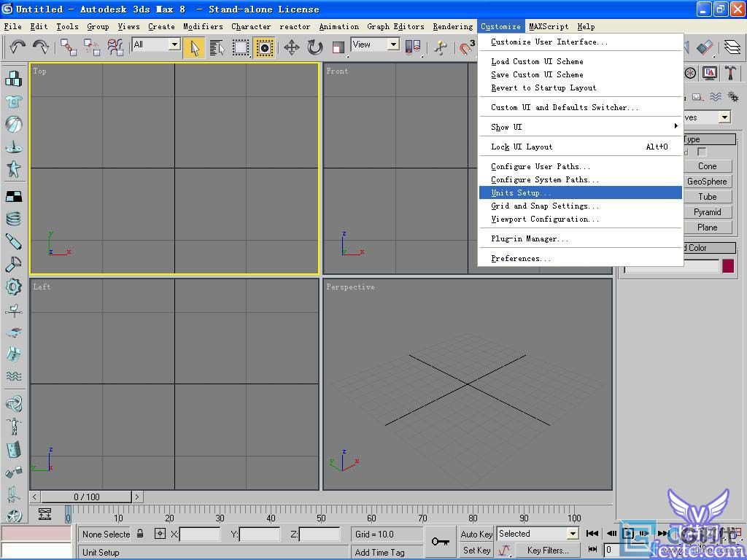Select Lock UI Layout menu item
The width and height of the screenshot is (747, 560).
pos(580,147)
